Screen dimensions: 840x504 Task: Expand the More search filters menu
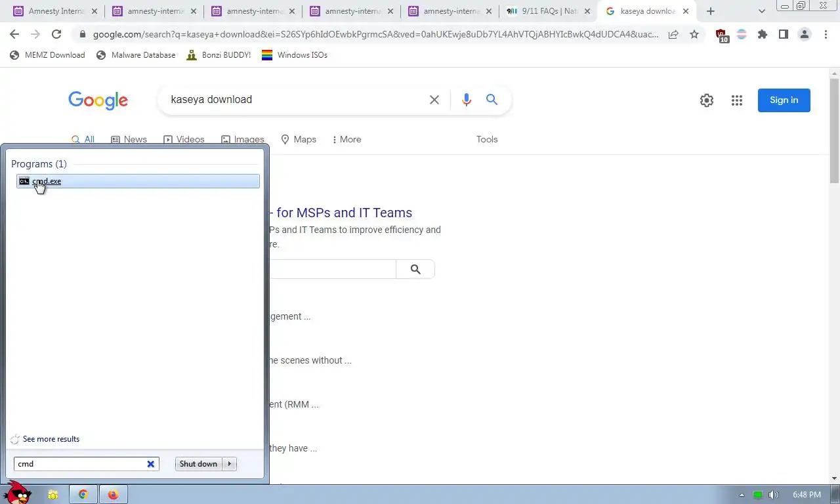point(346,139)
